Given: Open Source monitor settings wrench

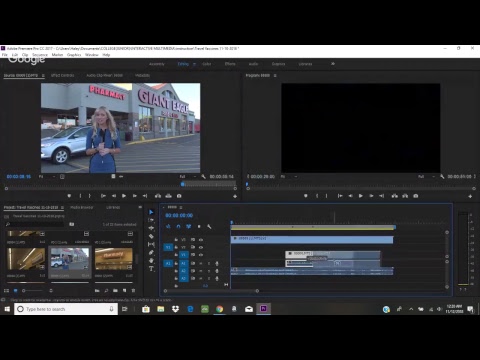Looking at the screenshot, I should (x=203, y=176).
